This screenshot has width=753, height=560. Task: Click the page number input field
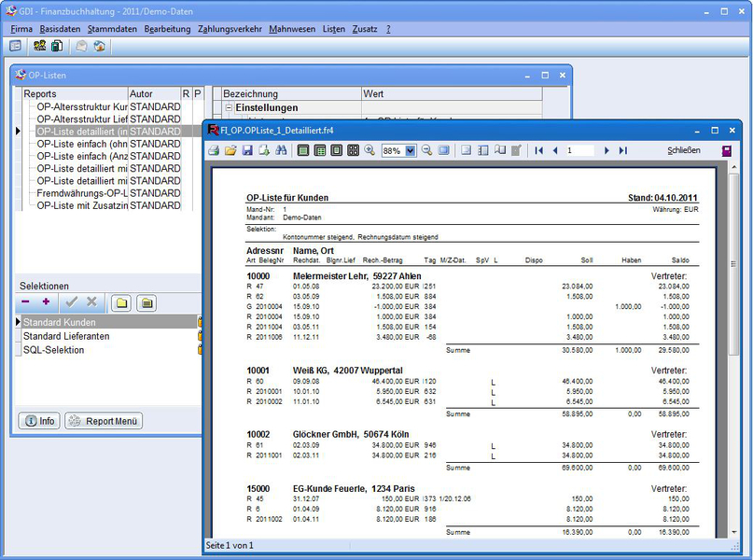[579, 150]
